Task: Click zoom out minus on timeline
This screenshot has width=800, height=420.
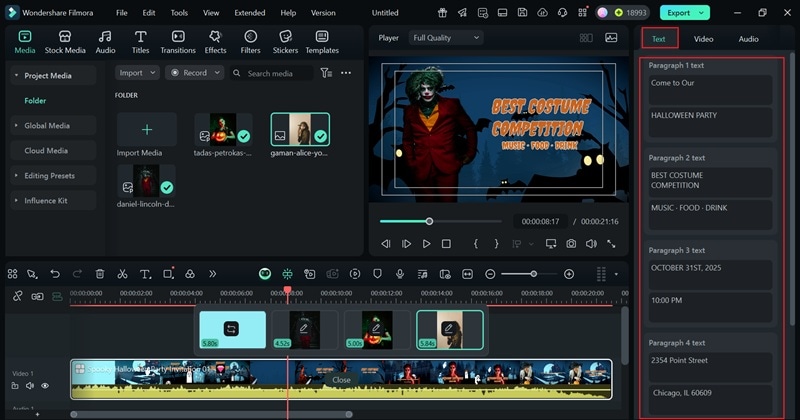Action: (x=490, y=274)
